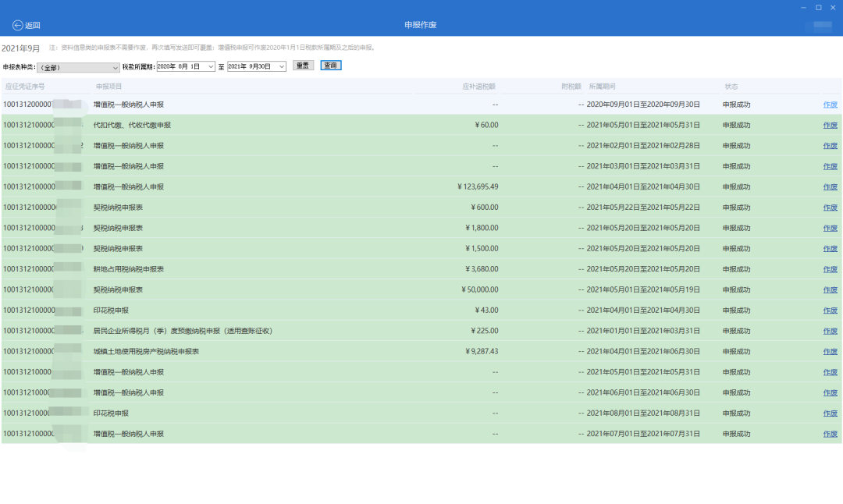The image size is (843, 504).
Task: Click 作废 for the ¥1,800.00 契税 row
Action: click(830, 228)
